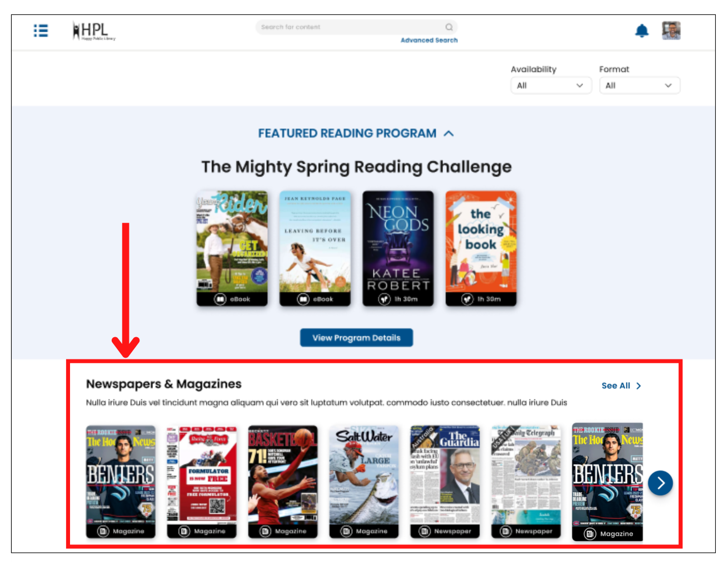Open the user profile avatar
Viewport: 728px width, 576px height.
[671, 31]
